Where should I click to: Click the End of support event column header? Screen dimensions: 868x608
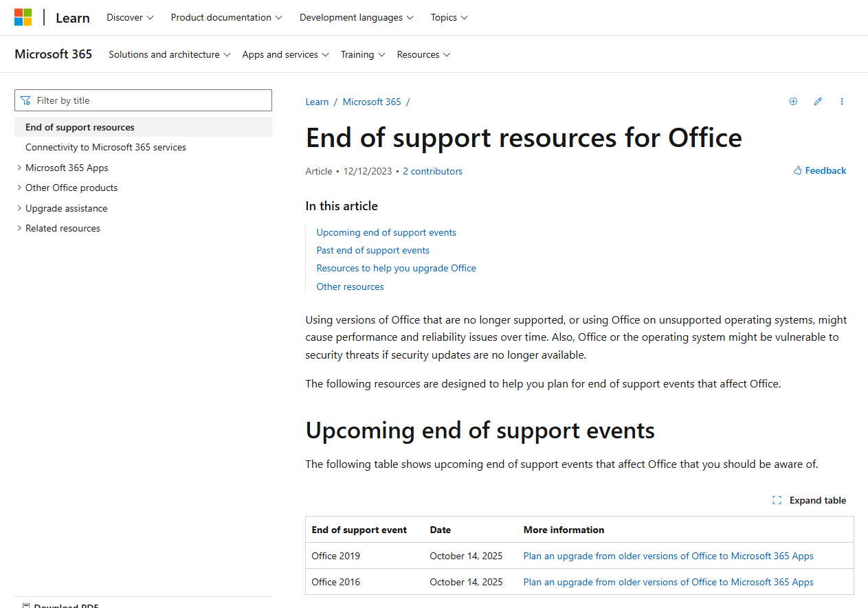click(x=359, y=530)
